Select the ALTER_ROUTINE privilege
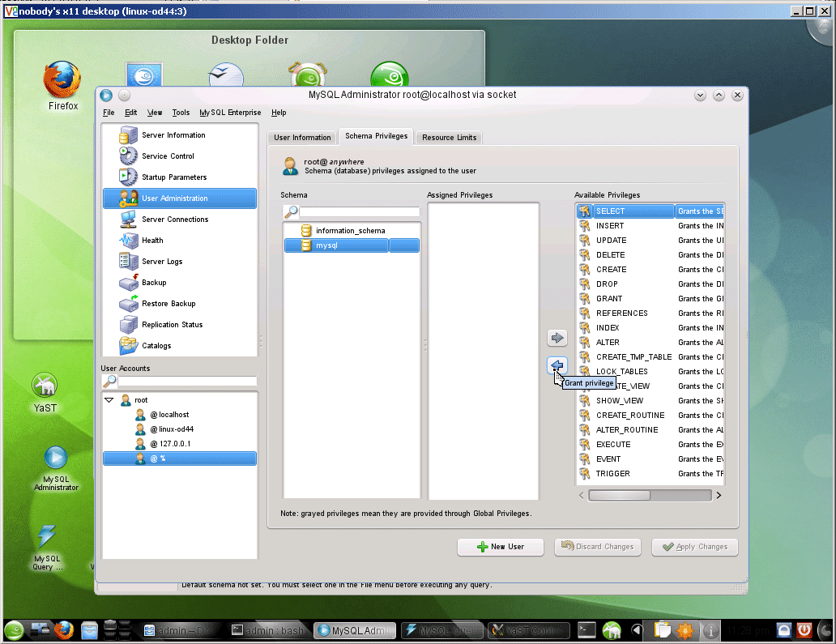The width and height of the screenshot is (836, 644). tap(650, 429)
